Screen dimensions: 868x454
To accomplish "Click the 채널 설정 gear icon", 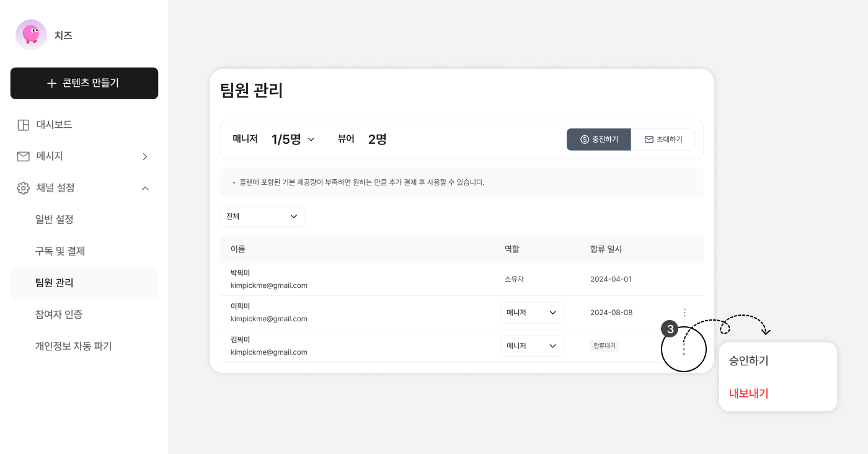I will click(x=23, y=188).
